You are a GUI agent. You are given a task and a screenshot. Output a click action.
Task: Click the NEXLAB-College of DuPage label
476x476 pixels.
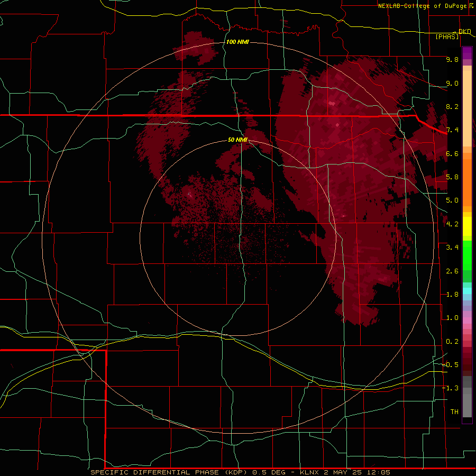pos(422,6)
